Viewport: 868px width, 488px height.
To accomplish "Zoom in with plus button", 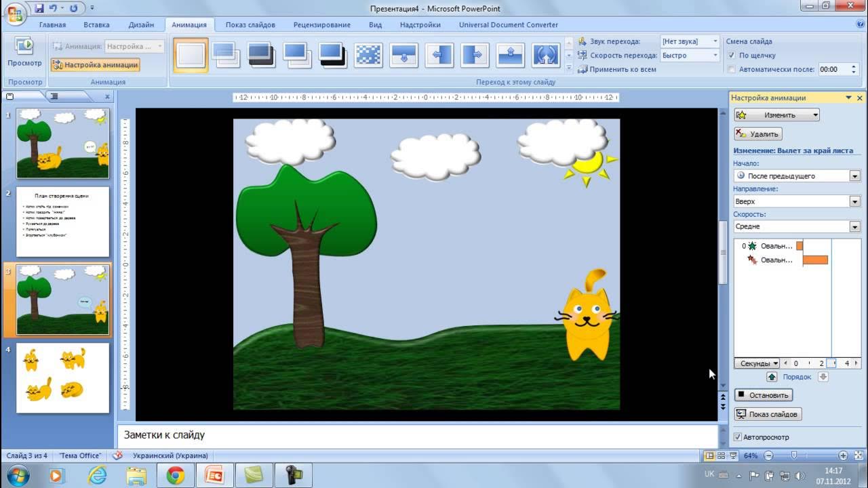I will tap(843, 456).
